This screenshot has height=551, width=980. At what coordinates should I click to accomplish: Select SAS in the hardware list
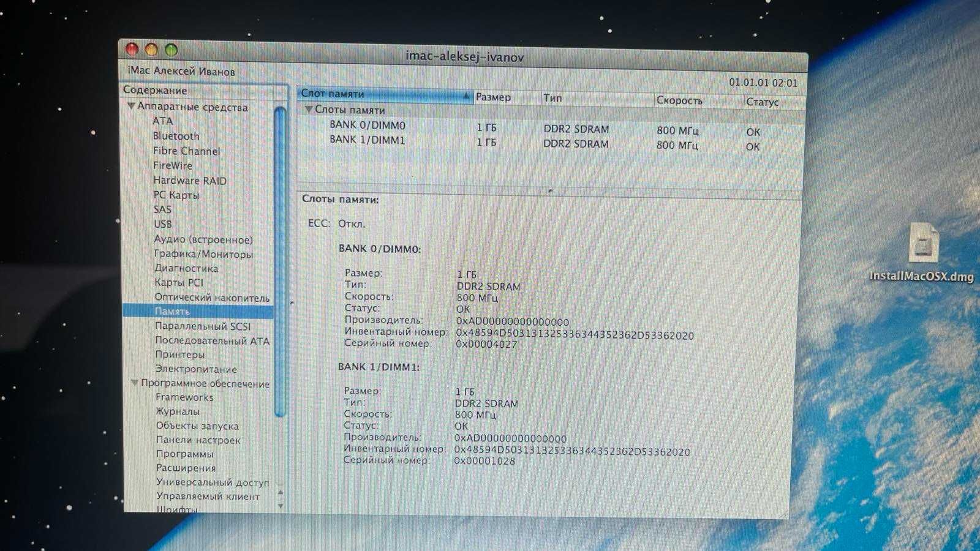tap(162, 209)
